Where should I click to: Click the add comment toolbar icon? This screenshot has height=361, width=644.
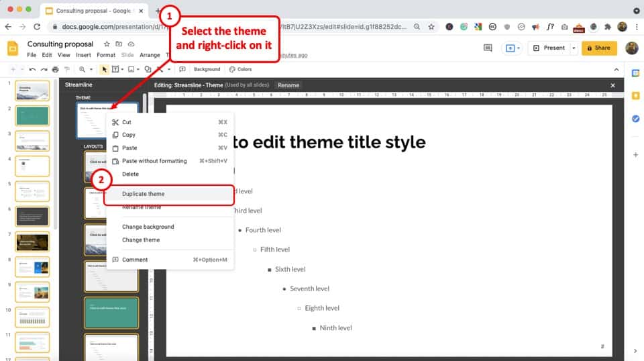(182, 69)
